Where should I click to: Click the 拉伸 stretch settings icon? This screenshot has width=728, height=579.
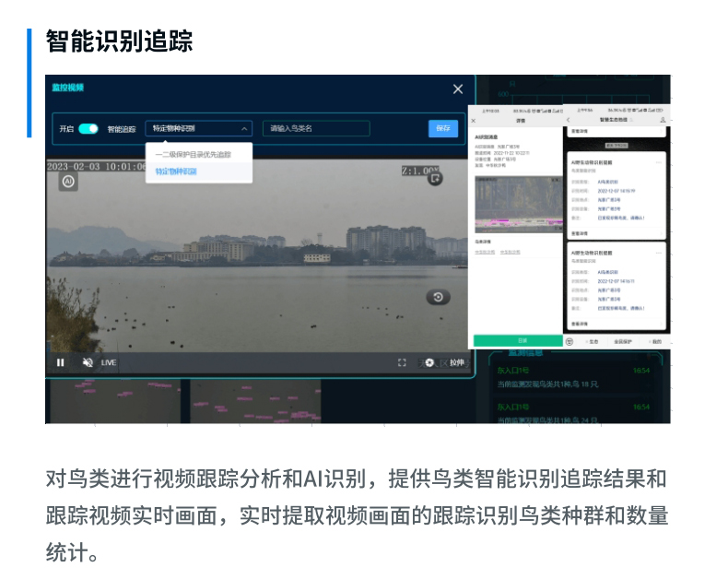[429, 362]
